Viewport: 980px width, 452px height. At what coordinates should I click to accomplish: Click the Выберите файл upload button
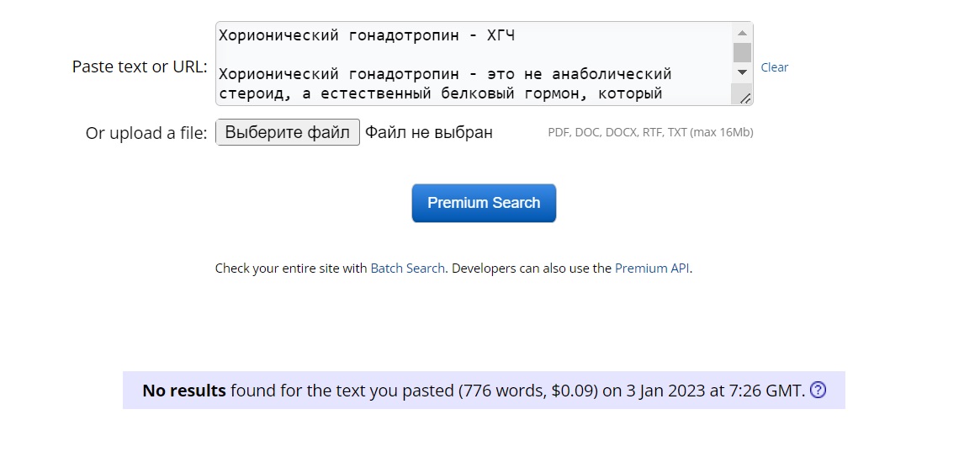[x=288, y=132]
